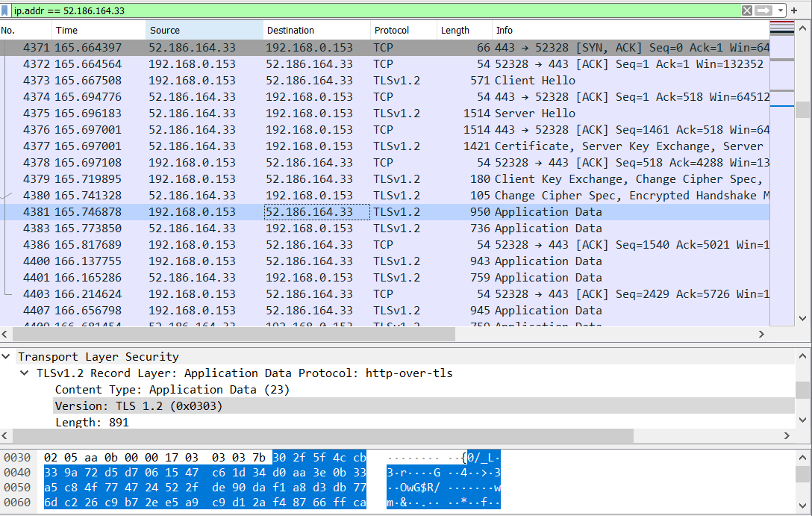
Task: Click the packet list vertical scrollbar thumb
Action: pos(803,109)
